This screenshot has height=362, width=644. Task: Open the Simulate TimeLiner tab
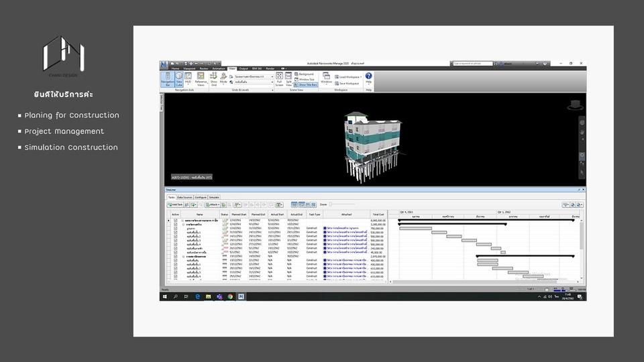(x=214, y=197)
